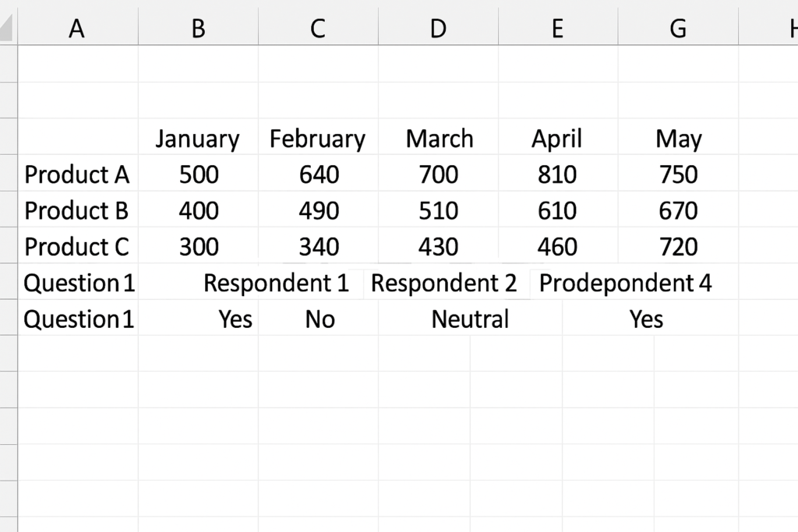The image size is (798, 532).
Task: Click the Prodepondent 4 cell
Action: point(626,283)
